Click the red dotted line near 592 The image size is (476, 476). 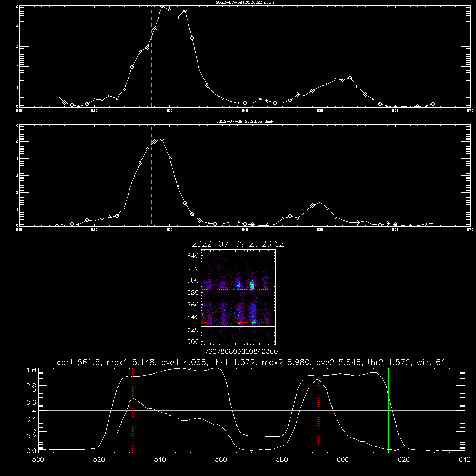pos(319,410)
